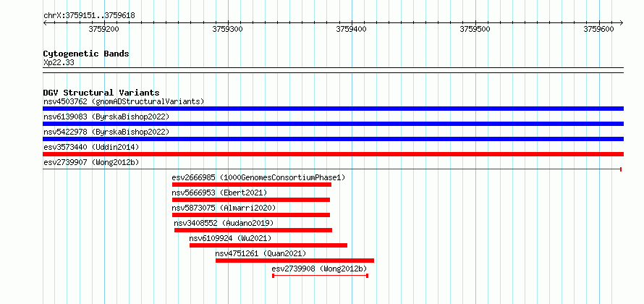Click the label nsv5873075 (Almarri2020)

point(224,208)
